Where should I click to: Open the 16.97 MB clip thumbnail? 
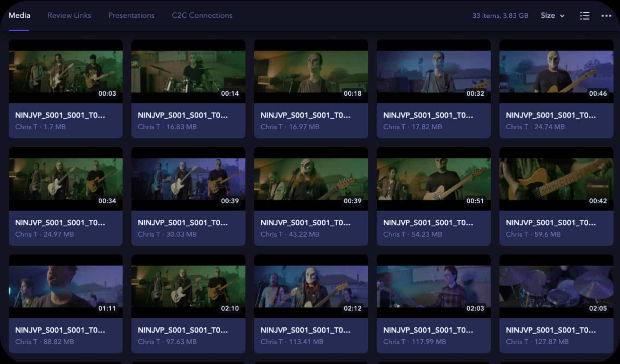311,71
